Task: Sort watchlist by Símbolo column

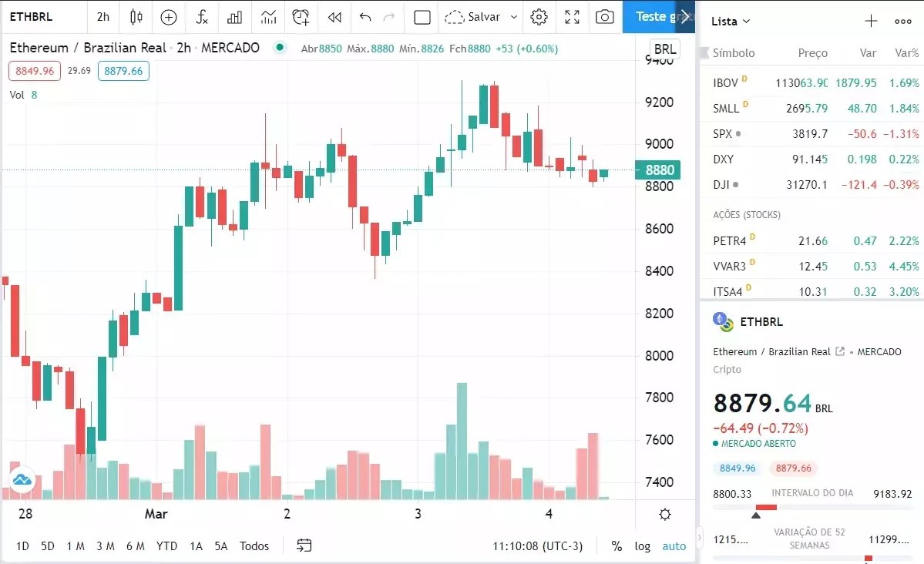Action: pyautogui.click(x=734, y=53)
